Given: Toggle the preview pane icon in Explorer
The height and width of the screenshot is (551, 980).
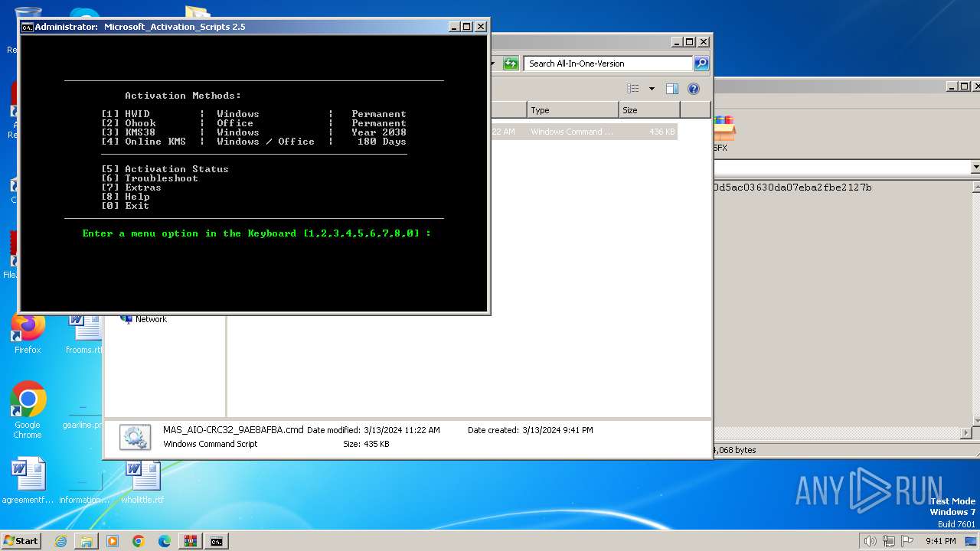Looking at the screenshot, I should click(672, 89).
